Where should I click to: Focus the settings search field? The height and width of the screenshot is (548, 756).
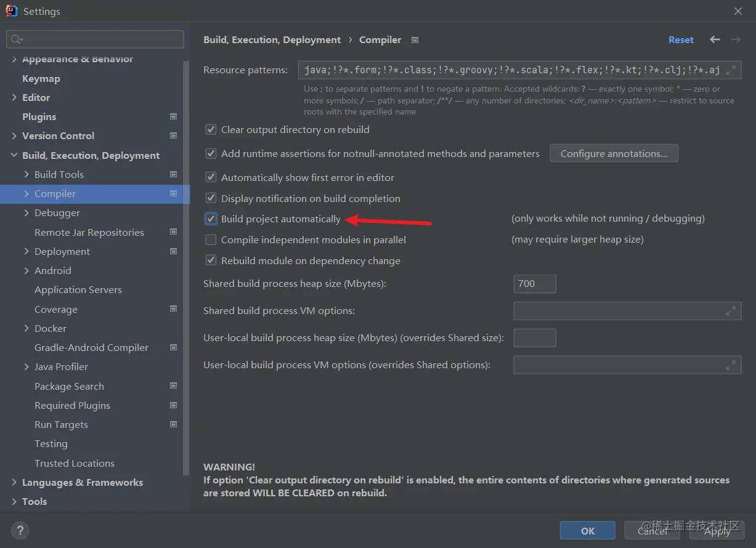tap(95, 39)
